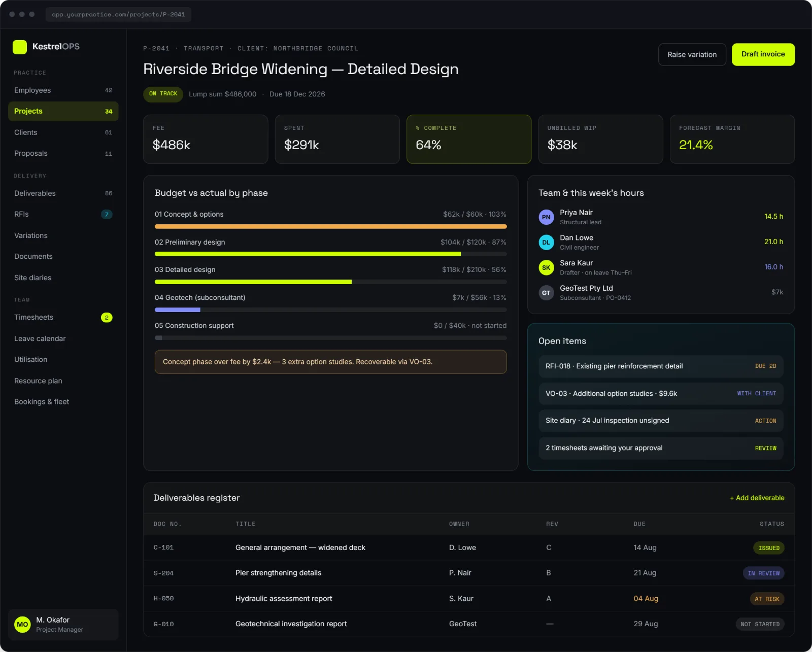Click owner S. Kaur in register
812x652 pixels.
[461, 599]
